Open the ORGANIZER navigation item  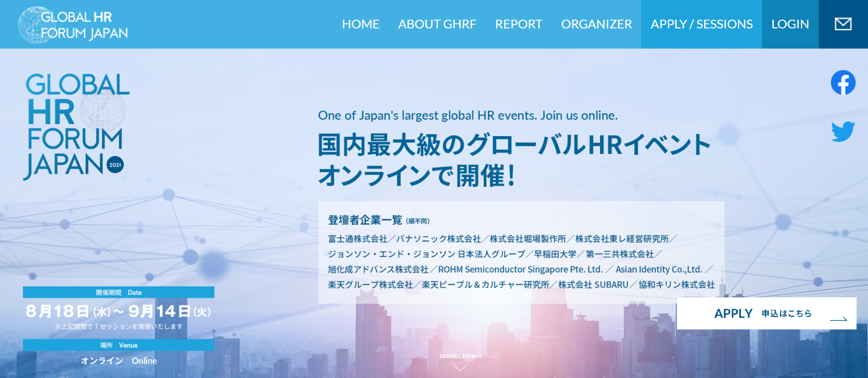[596, 24]
